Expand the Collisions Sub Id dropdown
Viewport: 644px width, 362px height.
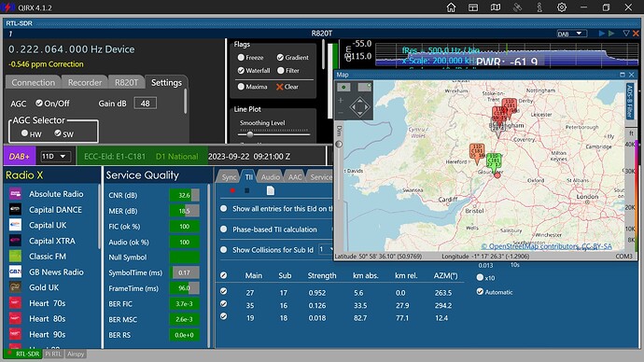click(x=326, y=249)
